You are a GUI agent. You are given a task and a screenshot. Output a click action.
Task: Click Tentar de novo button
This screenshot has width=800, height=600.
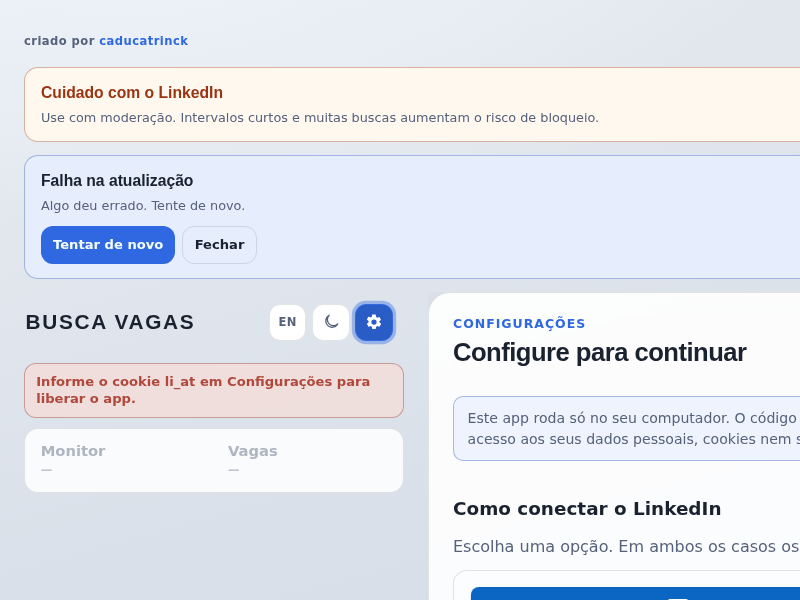108,245
